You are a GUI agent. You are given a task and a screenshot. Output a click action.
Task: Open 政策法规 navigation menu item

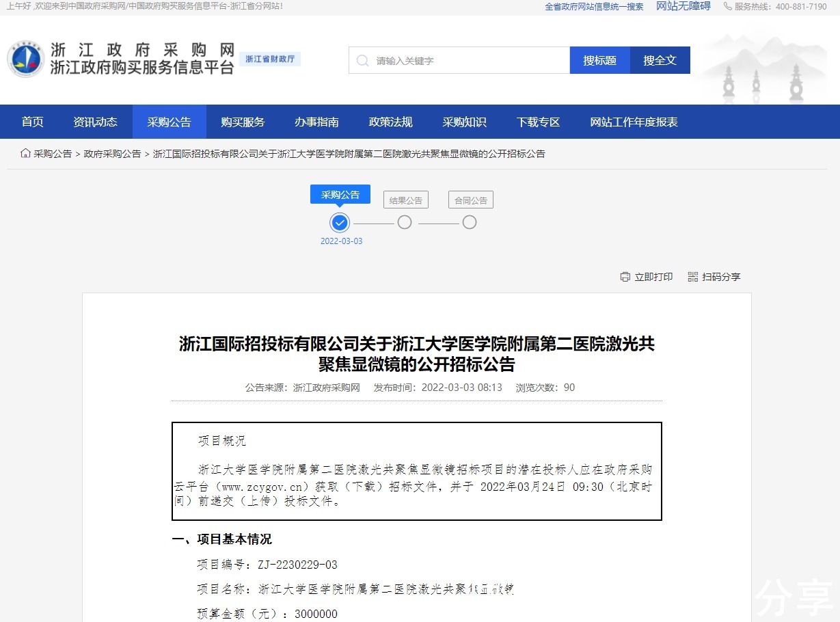click(x=390, y=122)
